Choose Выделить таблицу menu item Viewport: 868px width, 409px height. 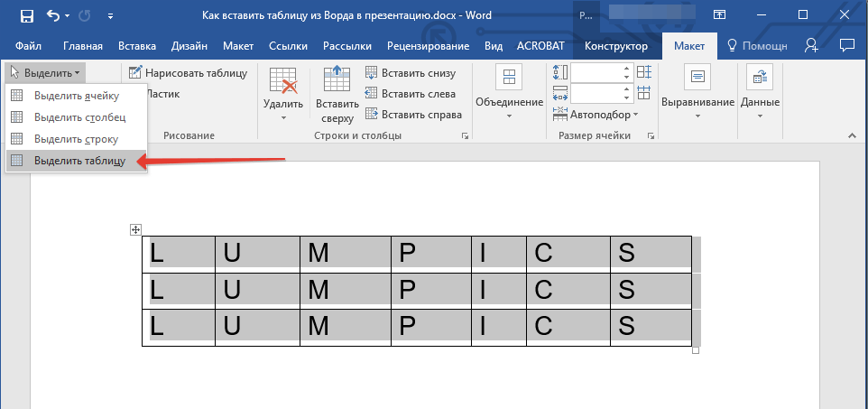(78, 161)
